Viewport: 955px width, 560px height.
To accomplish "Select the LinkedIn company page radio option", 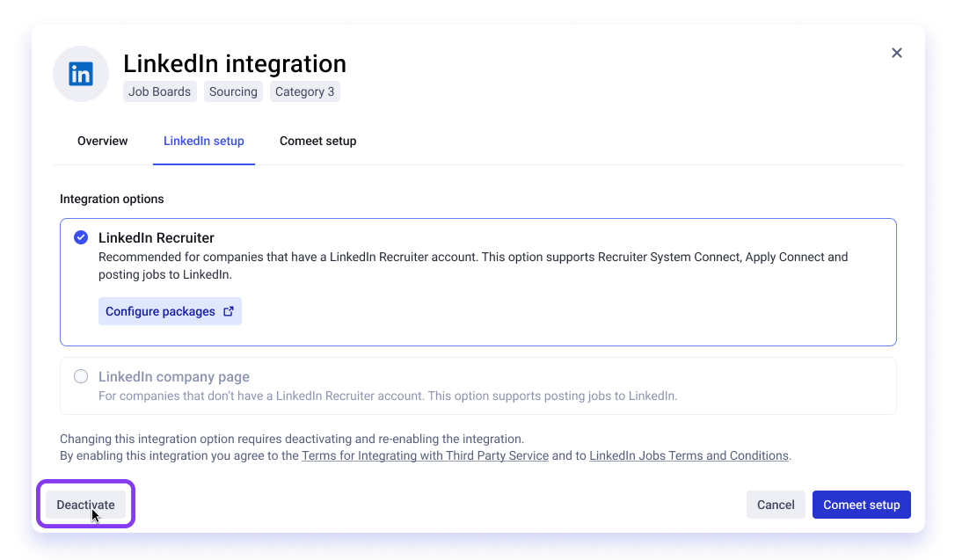I will pos(81,376).
